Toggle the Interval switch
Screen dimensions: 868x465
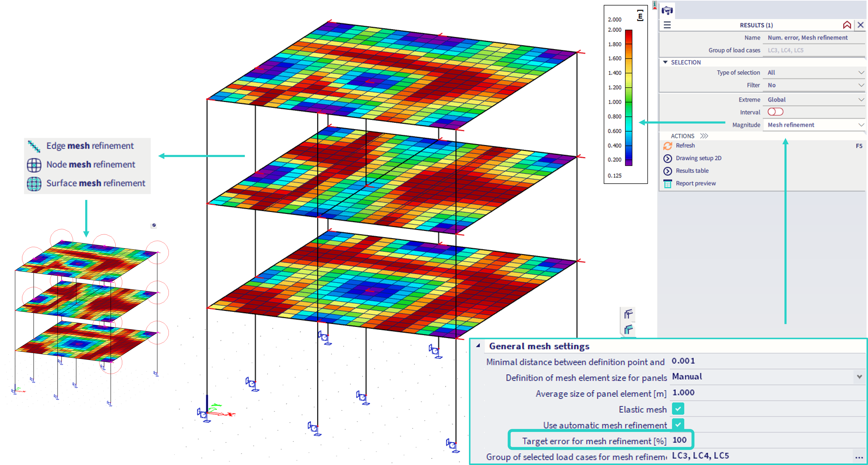click(775, 112)
